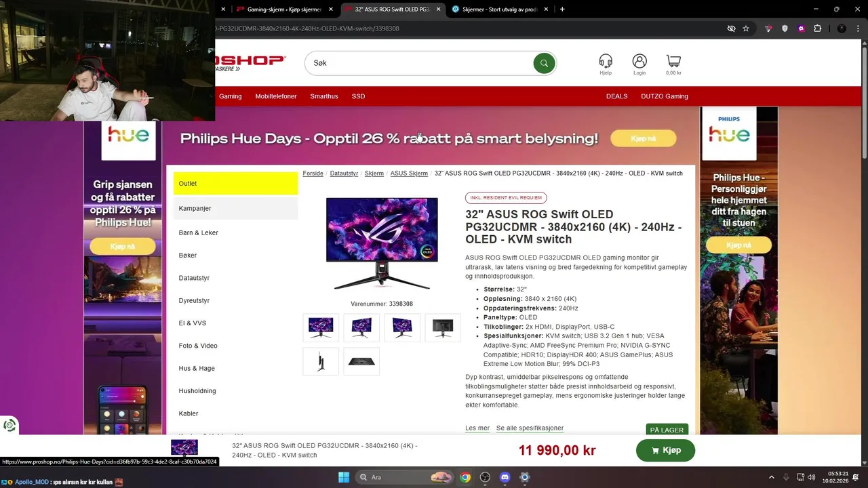Go to ASUS Skjerm breadcrumb
The image size is (868, 488).
409,174
